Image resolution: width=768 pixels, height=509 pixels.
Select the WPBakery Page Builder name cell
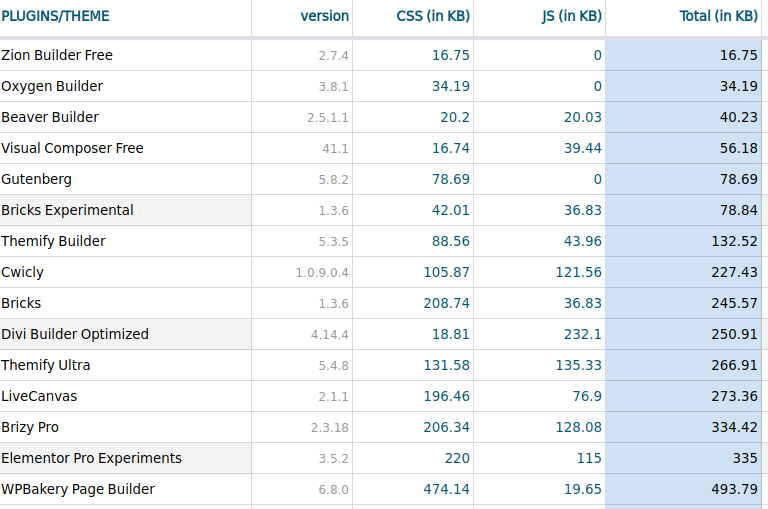78,489
